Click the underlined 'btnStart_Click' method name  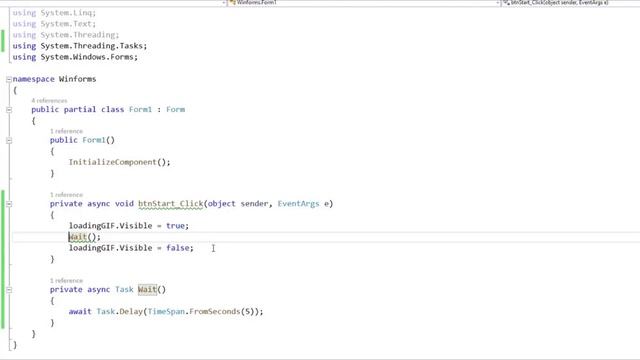[x=171, y=204]
